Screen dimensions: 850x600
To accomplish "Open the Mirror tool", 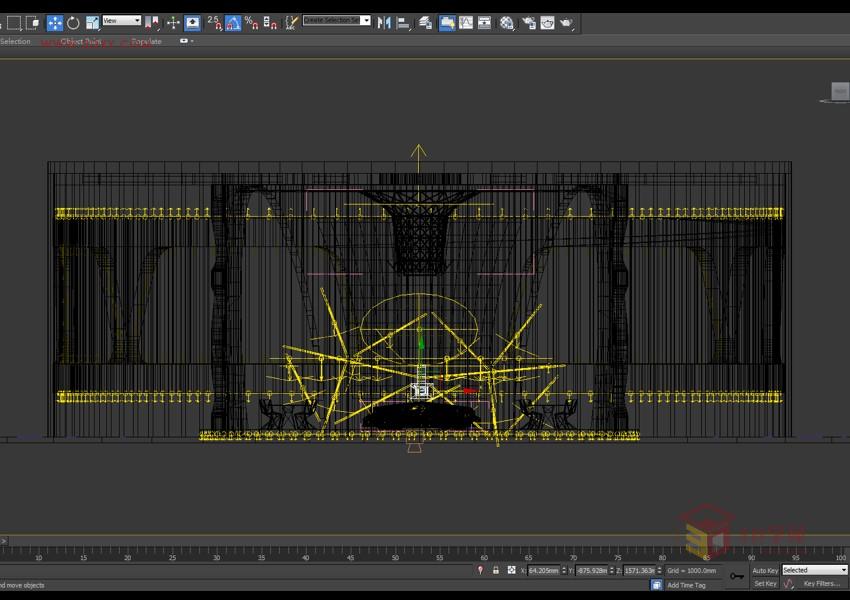I will (385, 19).
